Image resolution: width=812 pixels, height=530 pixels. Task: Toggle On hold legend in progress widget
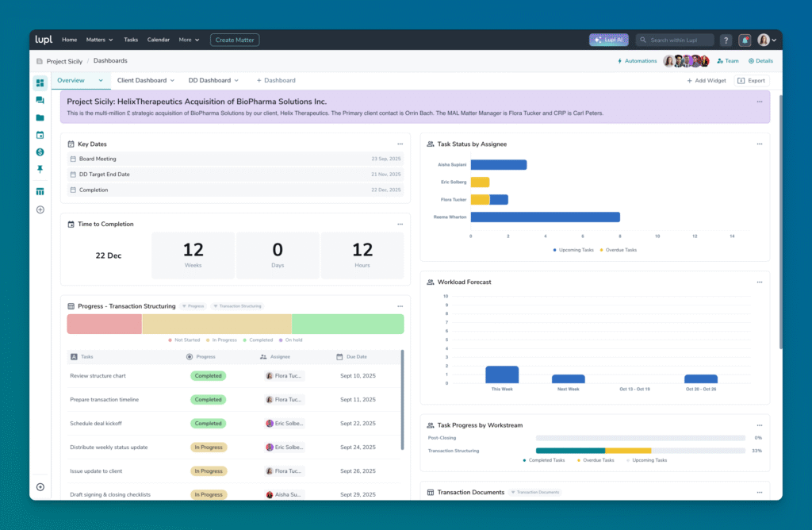point(290,340)
